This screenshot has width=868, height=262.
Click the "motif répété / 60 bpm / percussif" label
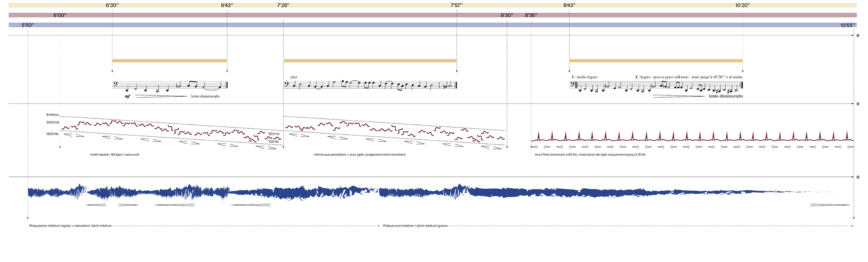coord(115,155)
